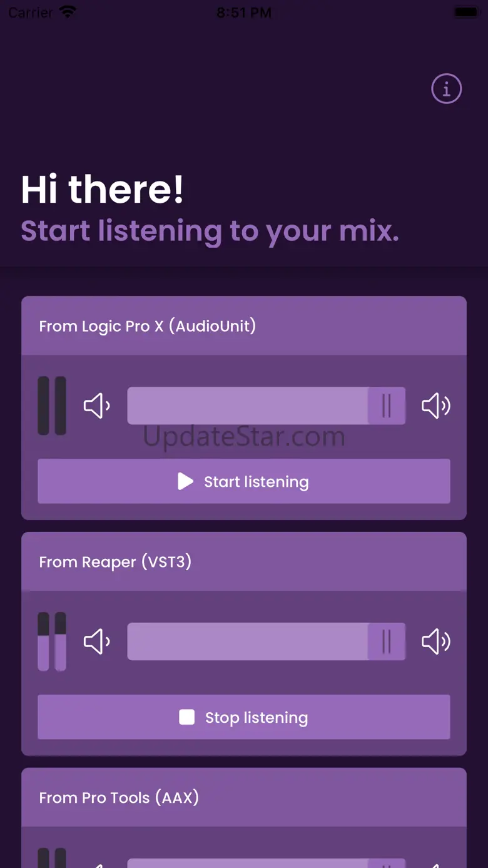This screenshot has width=488, height=868.
Task: Click the level meter bars in Reaper card
Action: [52, 641]
